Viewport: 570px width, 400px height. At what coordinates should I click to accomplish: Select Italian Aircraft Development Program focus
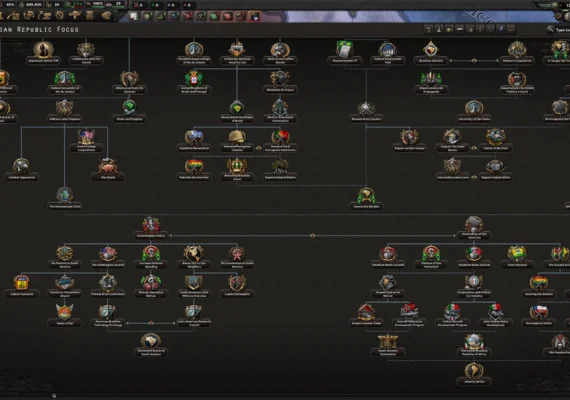coord(452,316)
